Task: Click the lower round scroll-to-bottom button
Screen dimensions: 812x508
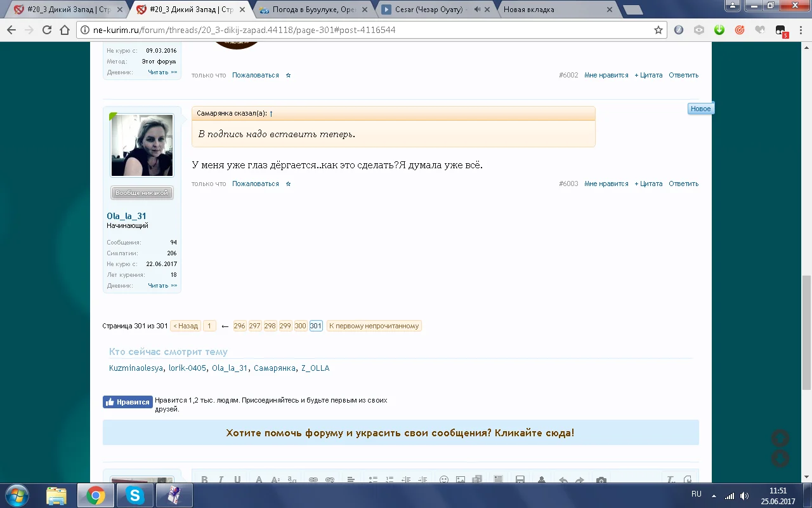Action: pyautogui.click(x=780, y=458)
